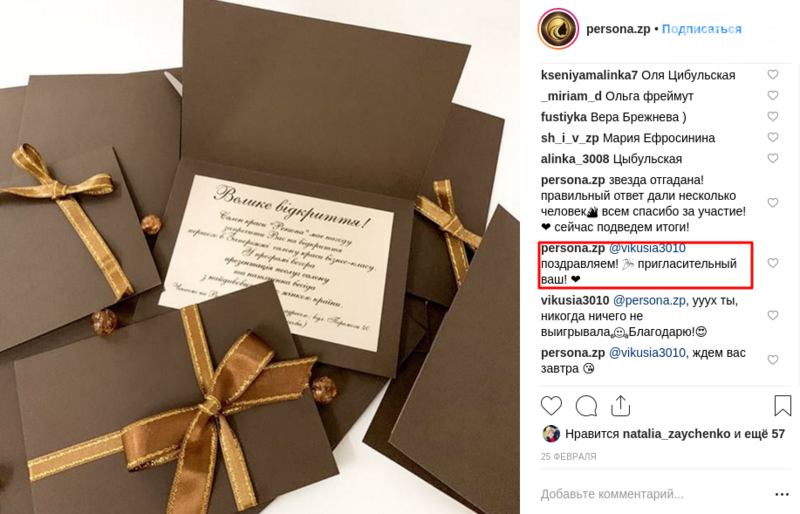This screenshot has width=800, height=514.
Task: Like the _miriam_d comment heart
Action: click(x=773, y=95)
